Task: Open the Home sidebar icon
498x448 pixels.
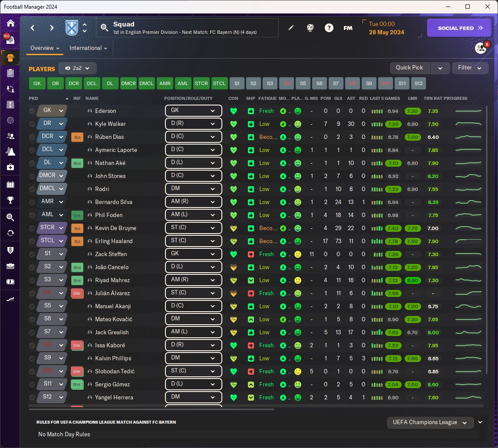Action: 10,23
